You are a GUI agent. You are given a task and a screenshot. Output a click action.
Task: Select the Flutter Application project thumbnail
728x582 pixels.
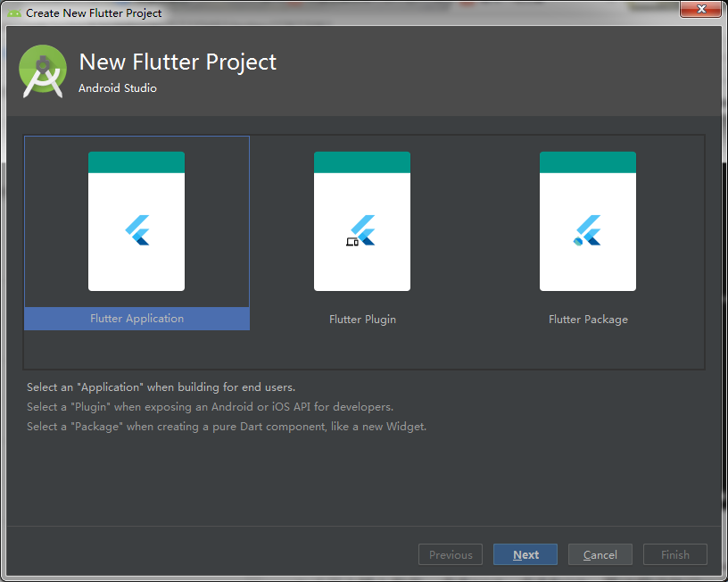click(x=136, y=221)
